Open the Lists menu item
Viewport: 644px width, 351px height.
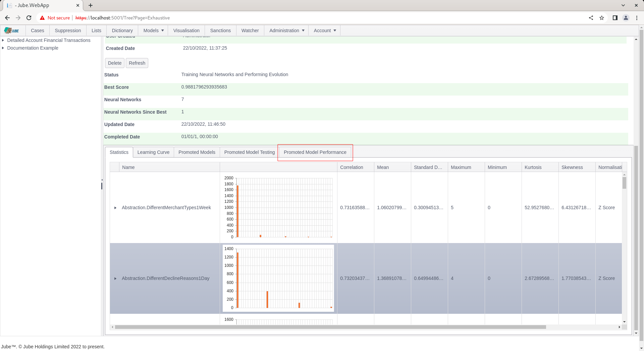[x=96, y=31]
